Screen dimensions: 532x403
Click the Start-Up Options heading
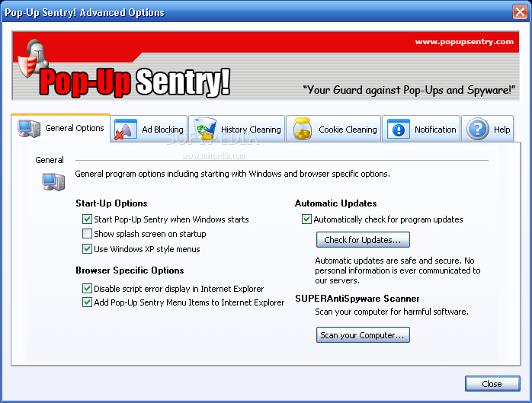pyautogui.click(x=111, y=203)
